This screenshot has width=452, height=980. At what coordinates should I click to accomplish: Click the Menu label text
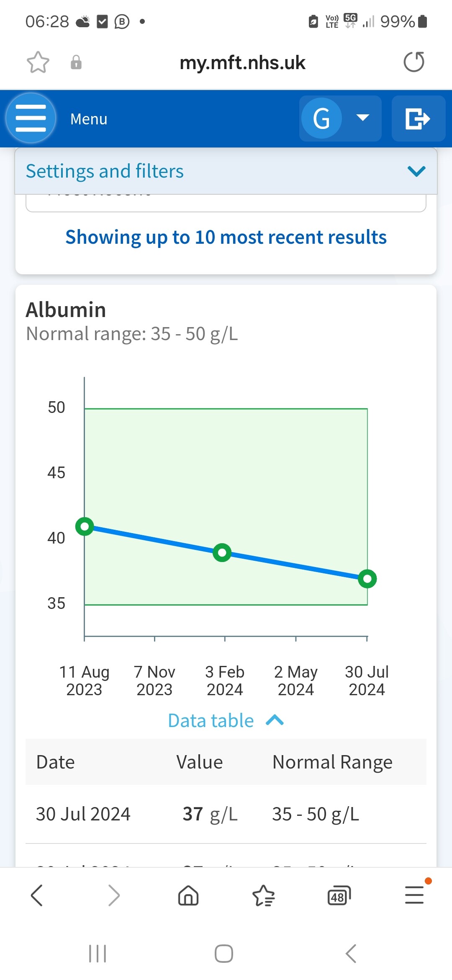coord(89,119)
